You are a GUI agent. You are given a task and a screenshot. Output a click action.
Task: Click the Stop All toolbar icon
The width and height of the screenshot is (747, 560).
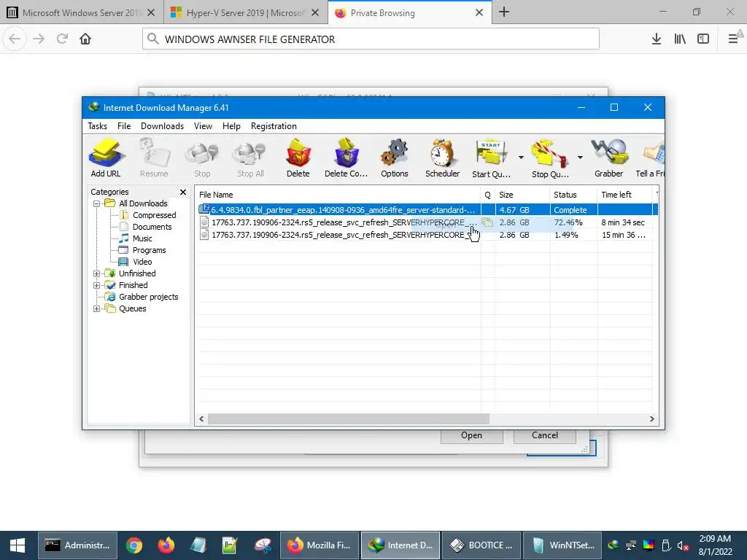click(250, 158)
